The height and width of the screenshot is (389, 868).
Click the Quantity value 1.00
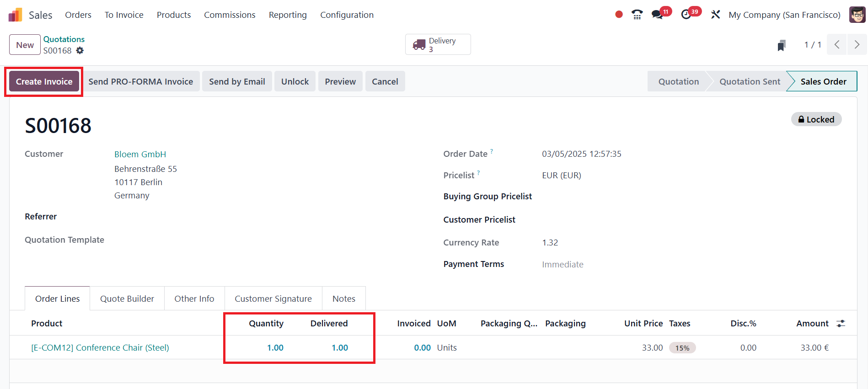pos(275,348)
